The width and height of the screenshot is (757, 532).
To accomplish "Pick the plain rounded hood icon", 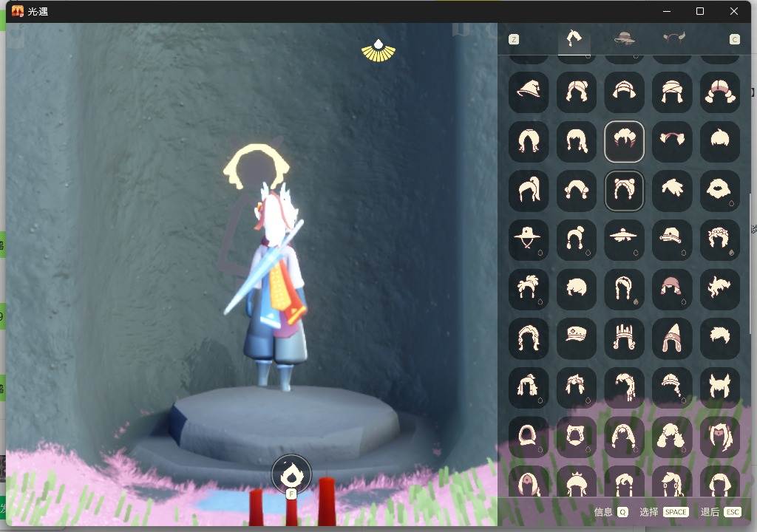I will 529,437.
